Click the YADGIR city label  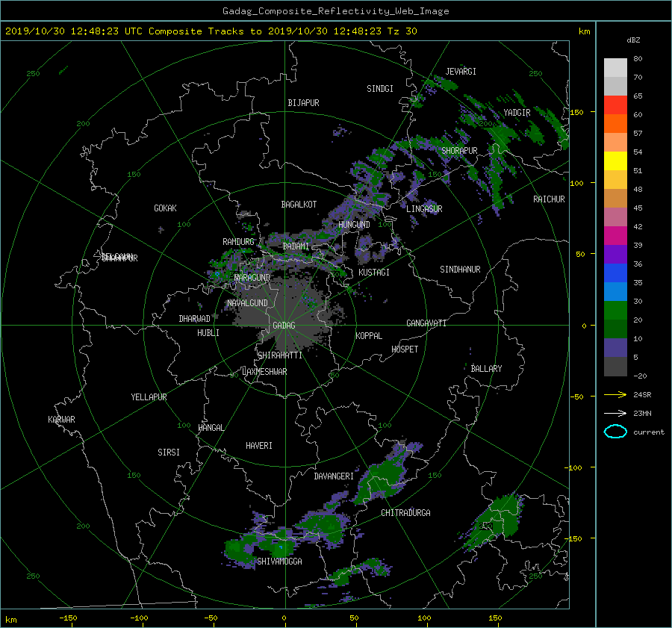[517, 113]
